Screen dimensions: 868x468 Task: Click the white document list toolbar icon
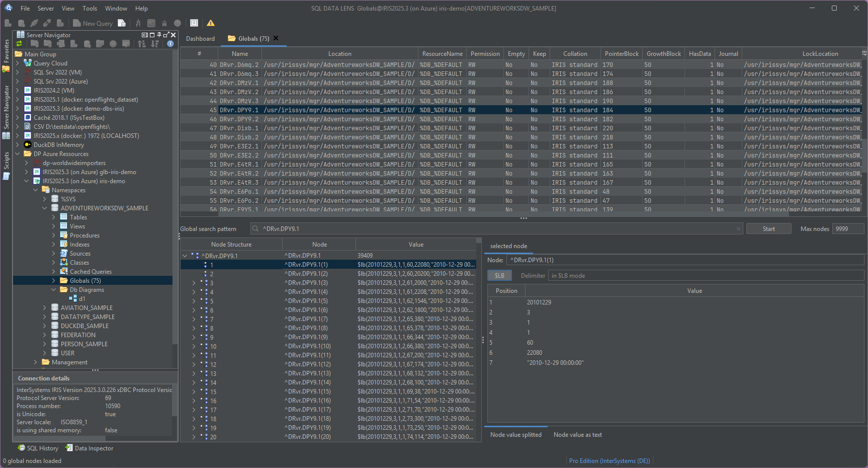[x=194, y=23]
